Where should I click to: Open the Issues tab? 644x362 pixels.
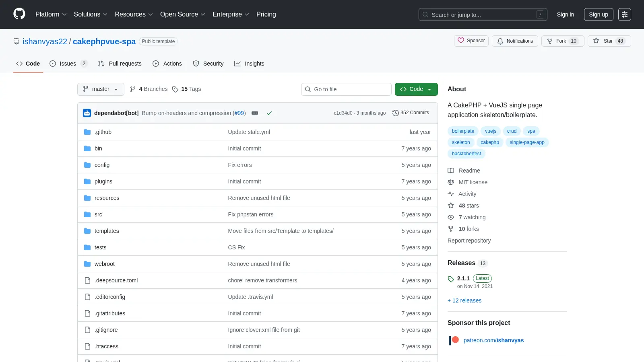68,64
